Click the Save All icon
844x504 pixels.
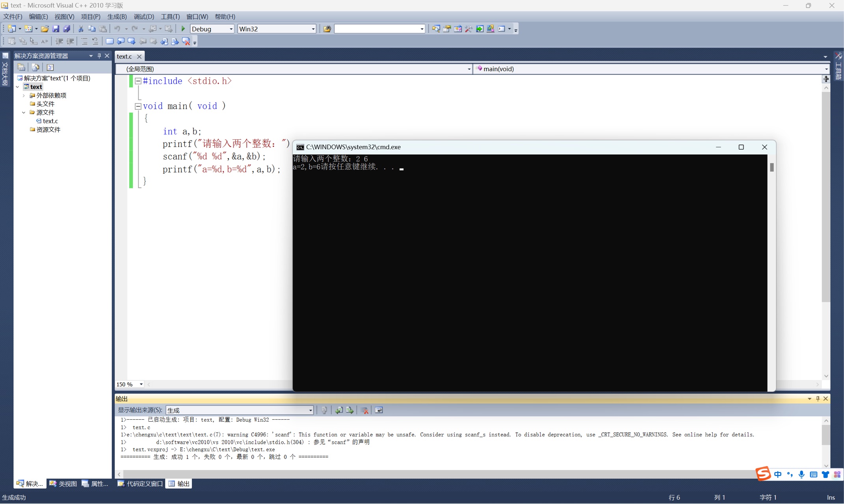tap(67, 29)
